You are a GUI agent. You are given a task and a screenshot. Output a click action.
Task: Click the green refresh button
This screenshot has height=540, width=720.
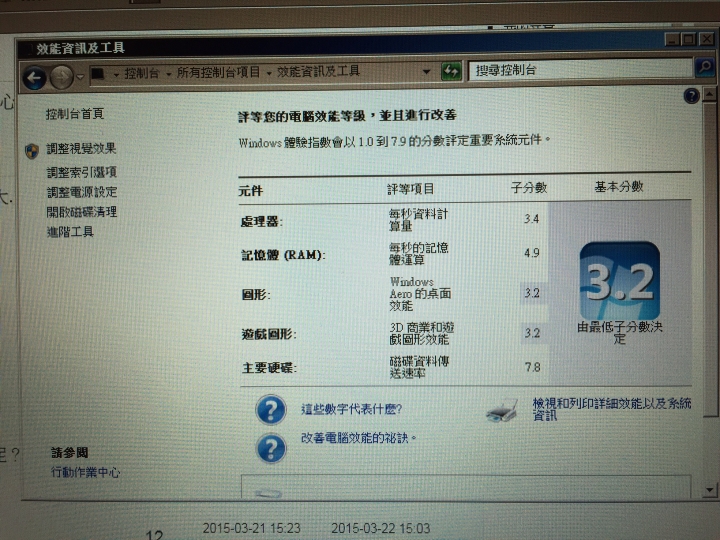451,71
